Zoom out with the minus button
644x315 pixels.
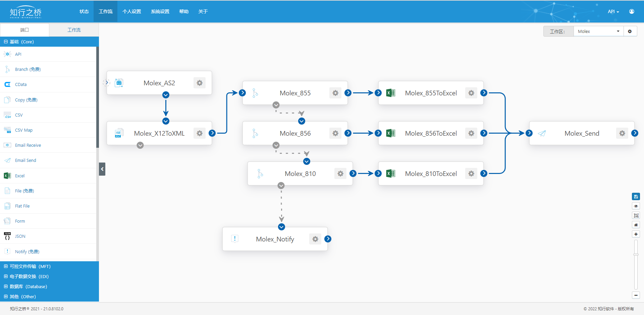(x=636, y=295)
